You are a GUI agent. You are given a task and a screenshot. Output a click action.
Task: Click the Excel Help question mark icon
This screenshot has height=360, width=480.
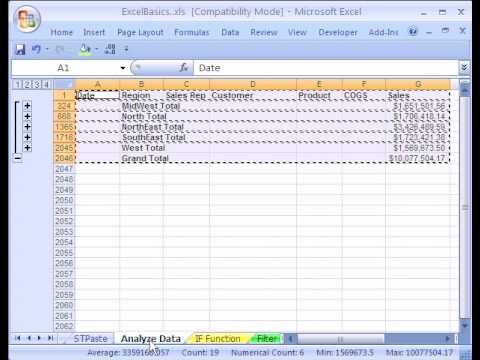coord(413,32)
